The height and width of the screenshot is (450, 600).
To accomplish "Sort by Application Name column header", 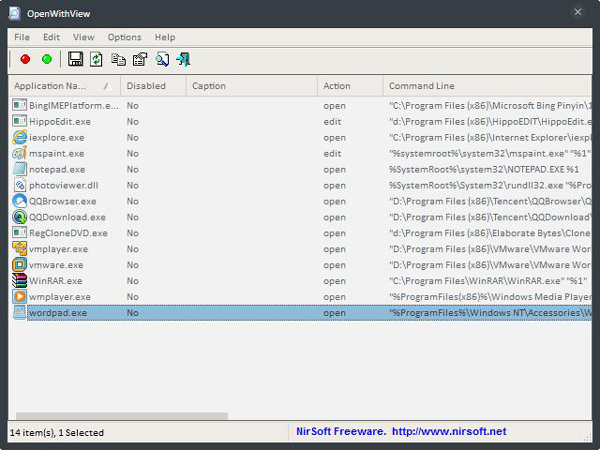I will coord(64,86).
